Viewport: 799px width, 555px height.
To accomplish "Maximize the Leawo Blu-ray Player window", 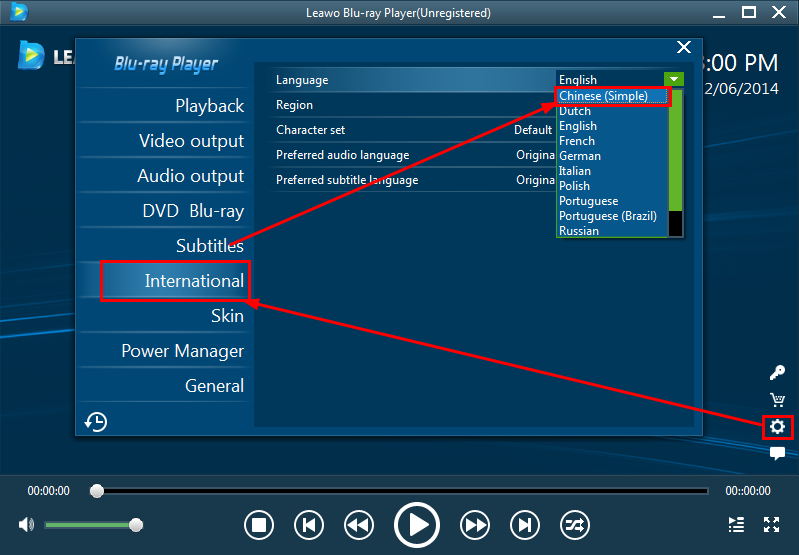I will [749, 12].
